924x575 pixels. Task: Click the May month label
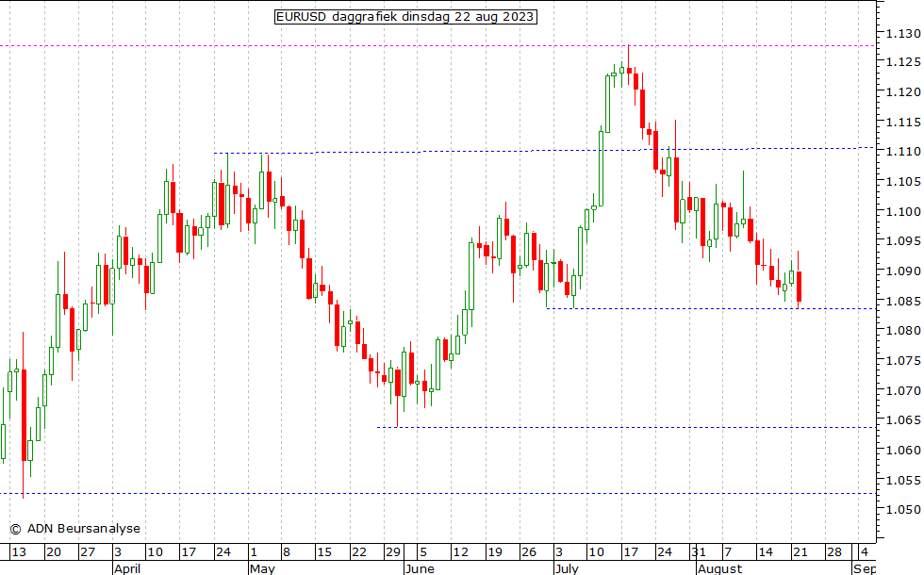click(261, 568)
